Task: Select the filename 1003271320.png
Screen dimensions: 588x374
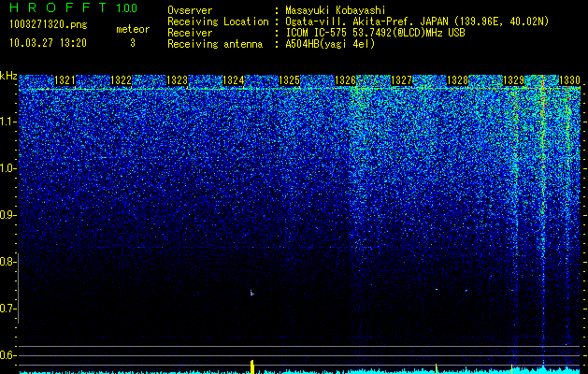Action: point(49,24)
